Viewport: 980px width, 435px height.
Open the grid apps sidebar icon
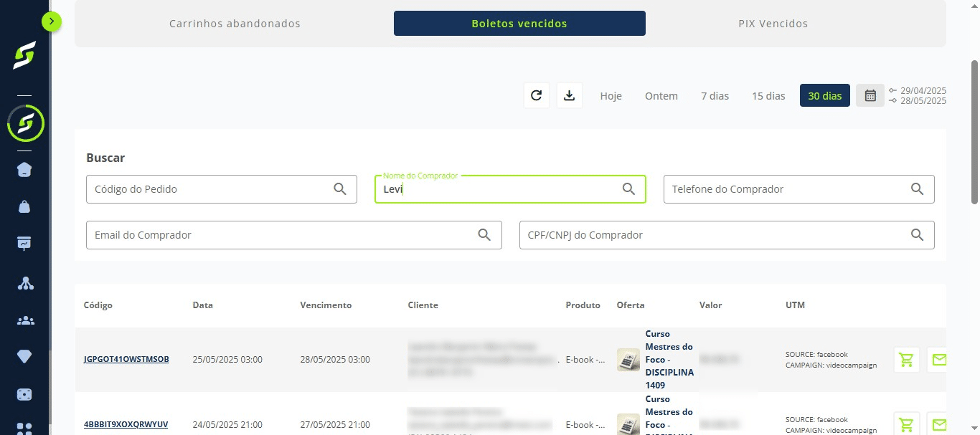point(24,429)
